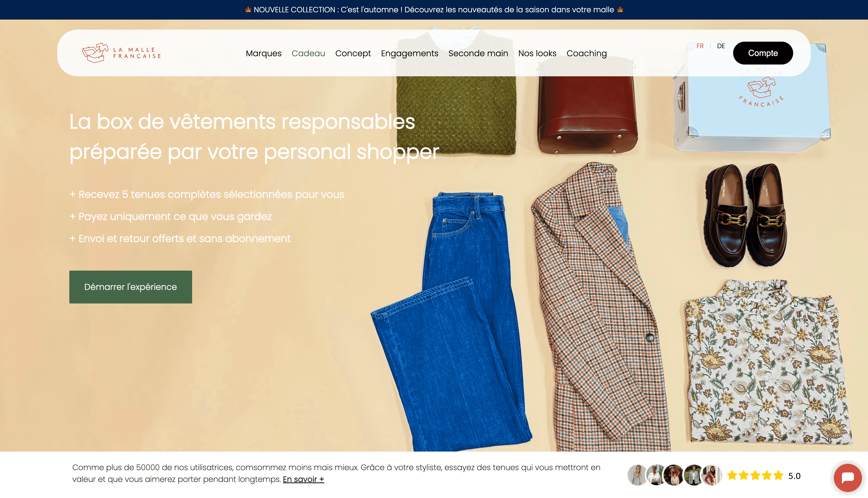Go to the Concept page

point(353,53)
